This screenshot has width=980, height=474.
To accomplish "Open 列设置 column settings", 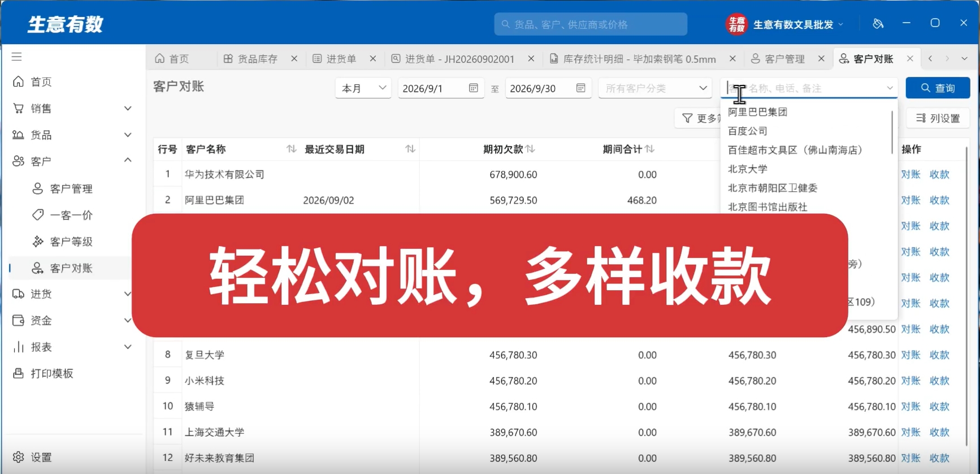I will click(x=938, y=118).
